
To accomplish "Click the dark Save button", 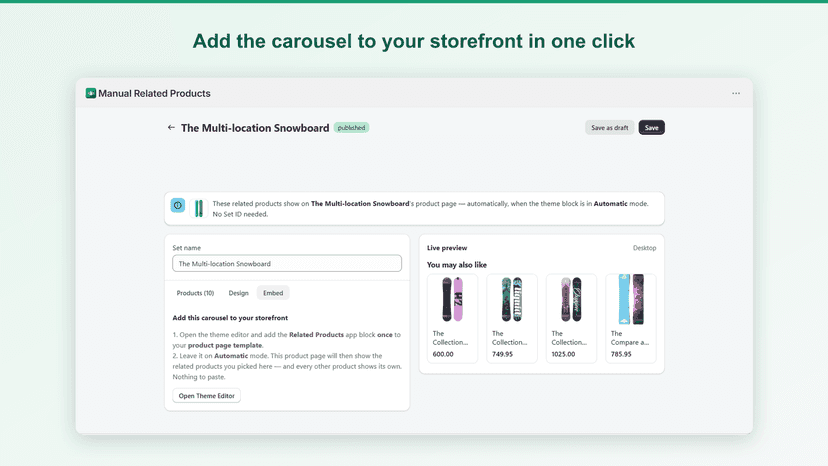I will pyautogui.click(x=652, y=127).
